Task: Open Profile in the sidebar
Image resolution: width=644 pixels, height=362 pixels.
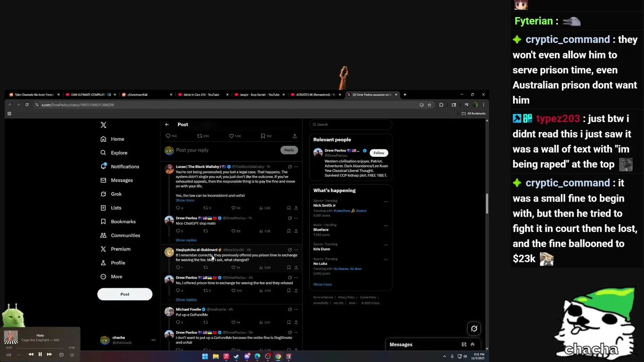Action: click(113, 263)
